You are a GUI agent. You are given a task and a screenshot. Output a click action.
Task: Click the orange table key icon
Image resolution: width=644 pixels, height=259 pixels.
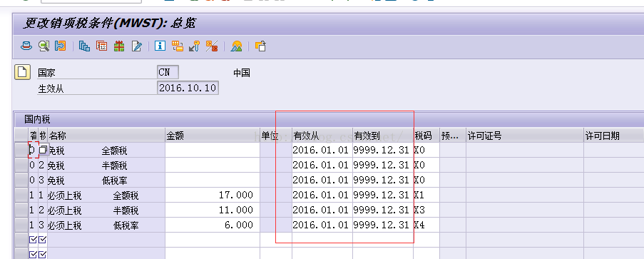coord(178,46)
